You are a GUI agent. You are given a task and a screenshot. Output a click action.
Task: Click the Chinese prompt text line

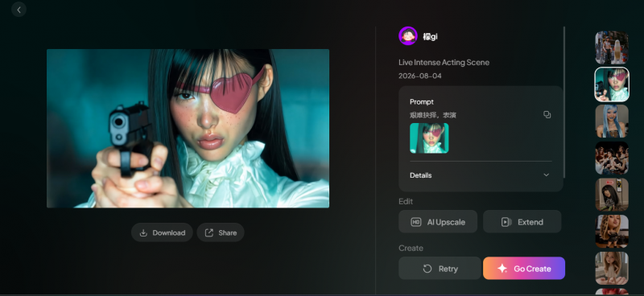point(433,115)
